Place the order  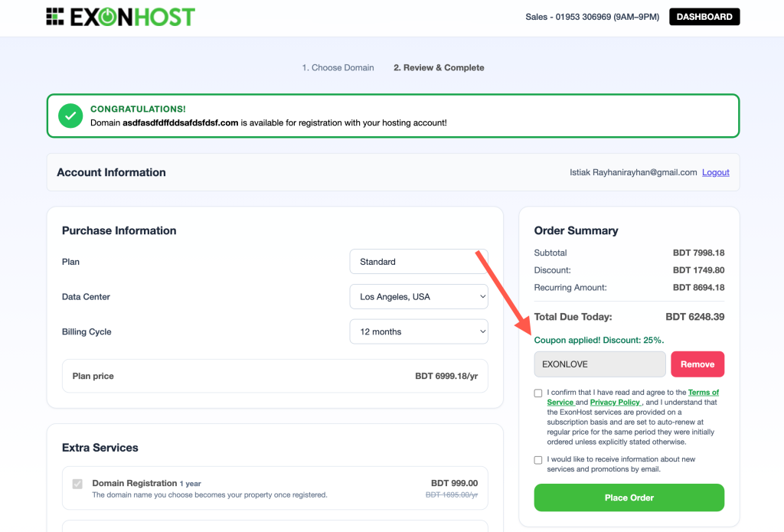click(629, 498)
